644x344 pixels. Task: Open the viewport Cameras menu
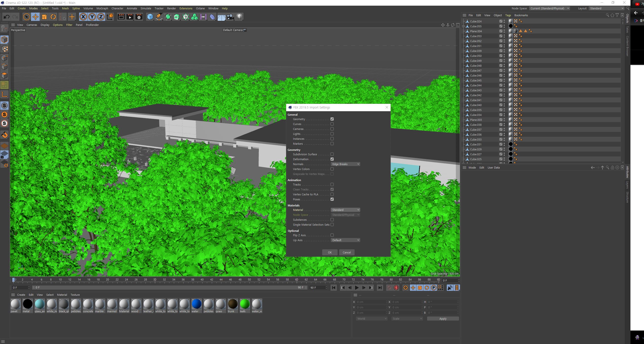[x=32, y=25]
